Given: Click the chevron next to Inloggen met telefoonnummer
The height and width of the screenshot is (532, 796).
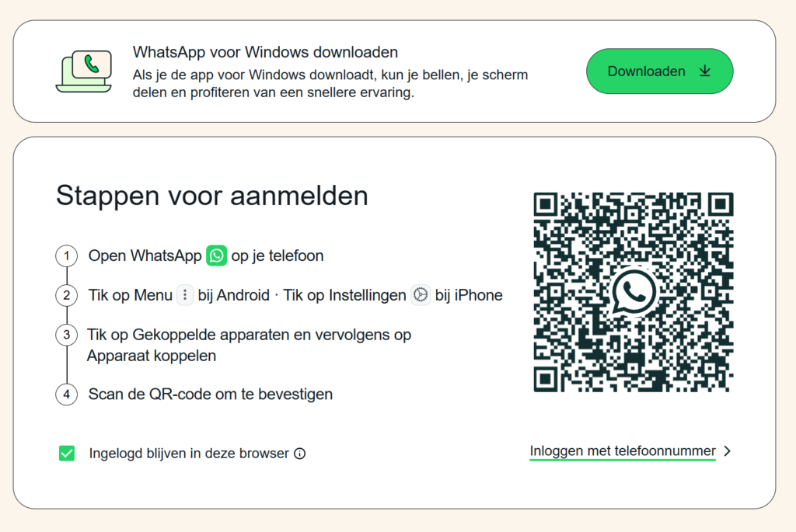Looking at the screenshot, I should 727,451.
